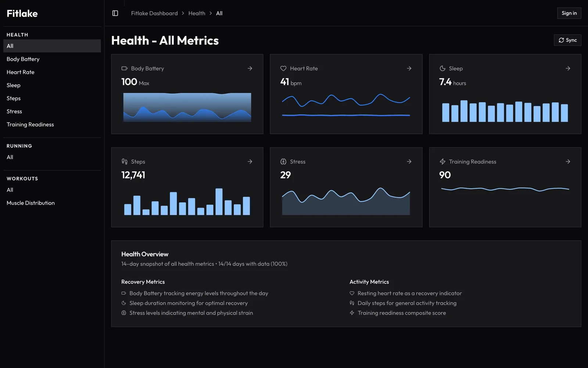Image resolution: width=588 pixels, height=368 pixels.
Task: Open Heart Rate details via arrow
Action: pyautogui.click(x=409, y=68)
